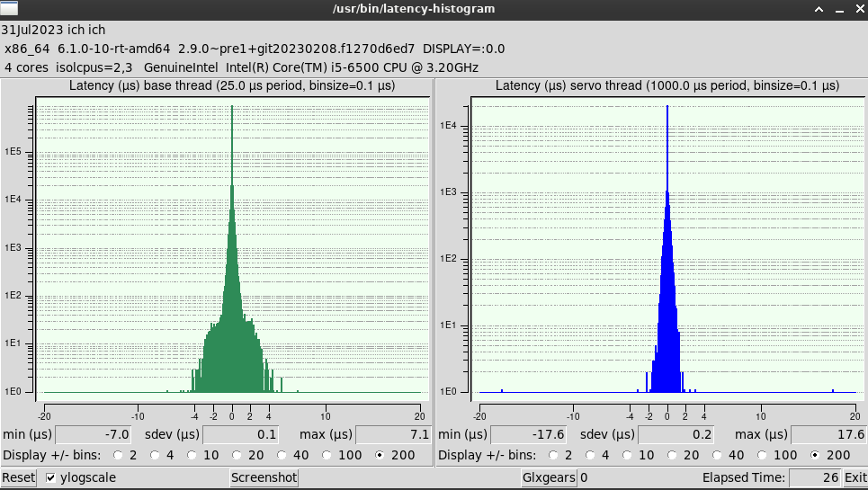Click servo thread sdev field showing 0.2
Viewport: 868px width, 490px height.
(x=676, y=434)
